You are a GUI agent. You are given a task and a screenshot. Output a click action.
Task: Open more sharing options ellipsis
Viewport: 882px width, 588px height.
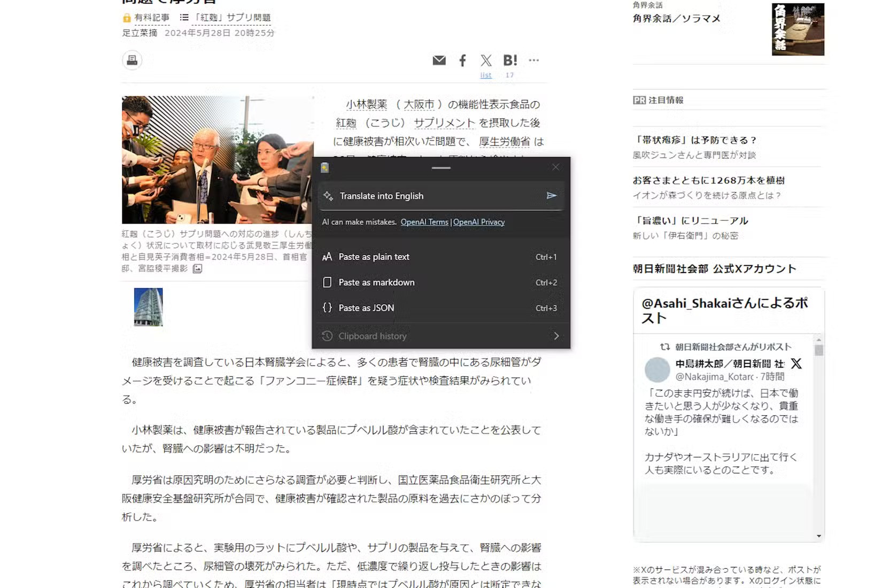point(533,60)
